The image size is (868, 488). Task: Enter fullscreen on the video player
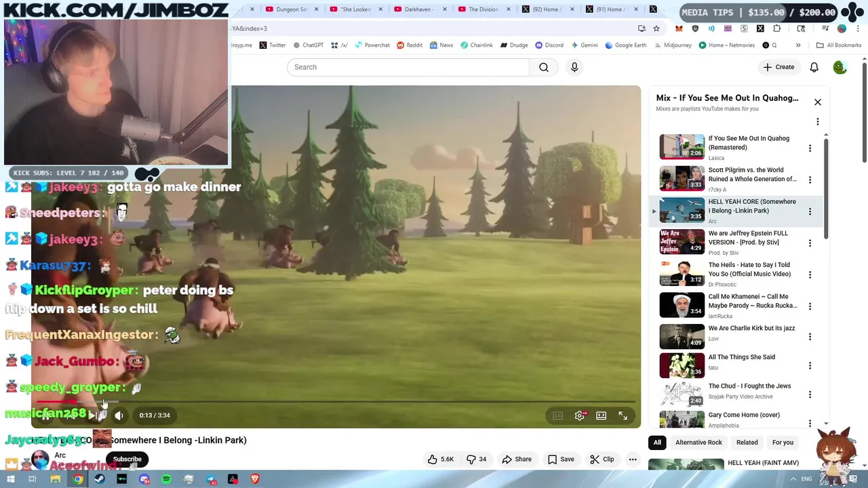(623, 415)
